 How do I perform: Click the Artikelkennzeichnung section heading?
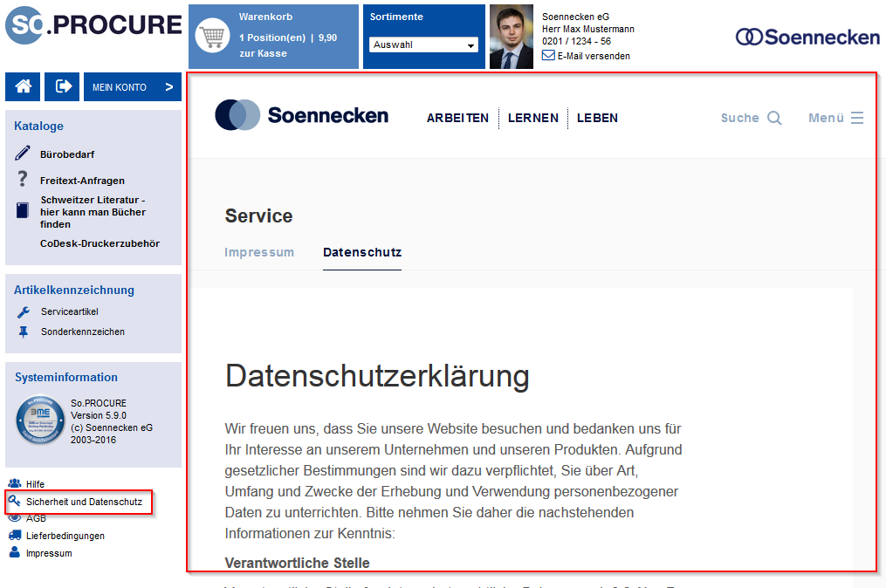click(74, 290)
